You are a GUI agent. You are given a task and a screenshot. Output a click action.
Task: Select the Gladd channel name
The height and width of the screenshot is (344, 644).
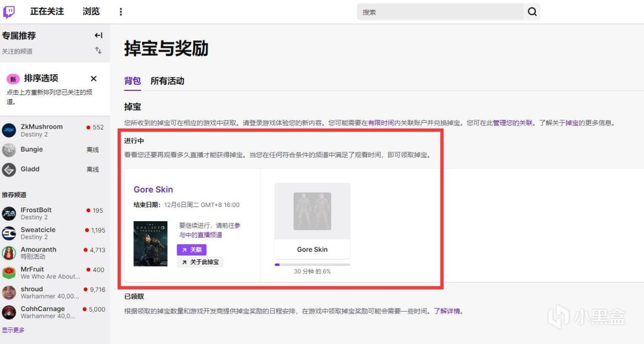[30, 169]
